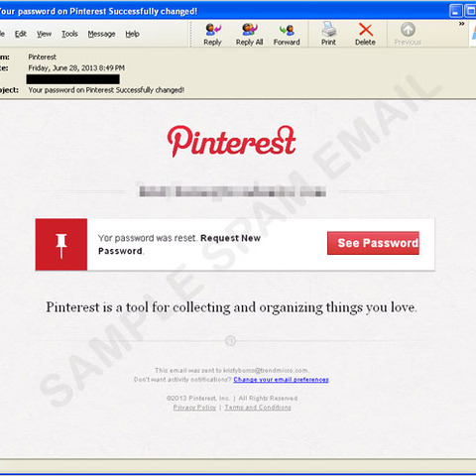476x476 pixels.
Task: Click the red pushpin icon tile
Action: (61, 244)
